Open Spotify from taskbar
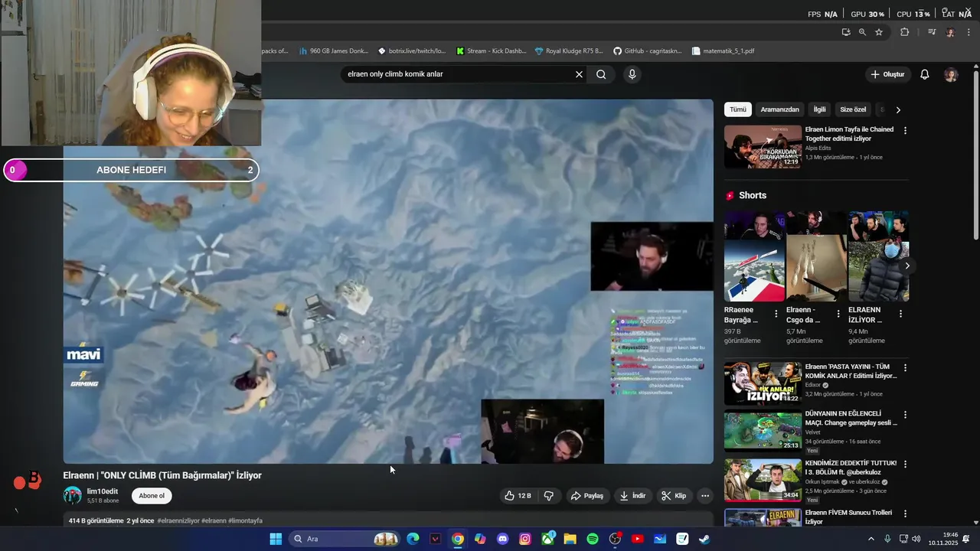This screenshot has width=980, height=551. 593,539
